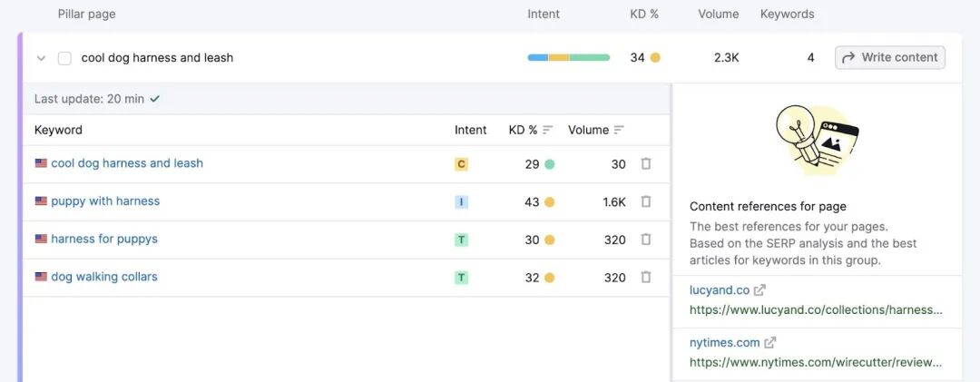Delete the 'cool dog harness and leash' keyword row
980x382 pixels.
pos(646,164)
